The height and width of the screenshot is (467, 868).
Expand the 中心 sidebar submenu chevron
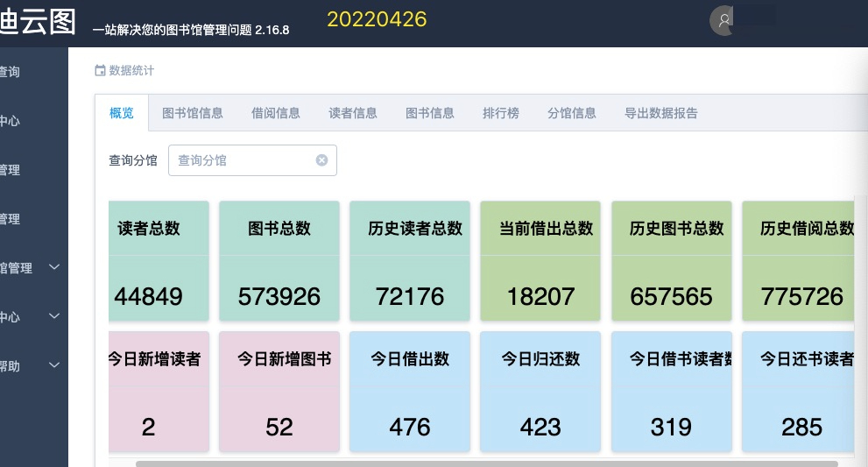pos(54,316)
